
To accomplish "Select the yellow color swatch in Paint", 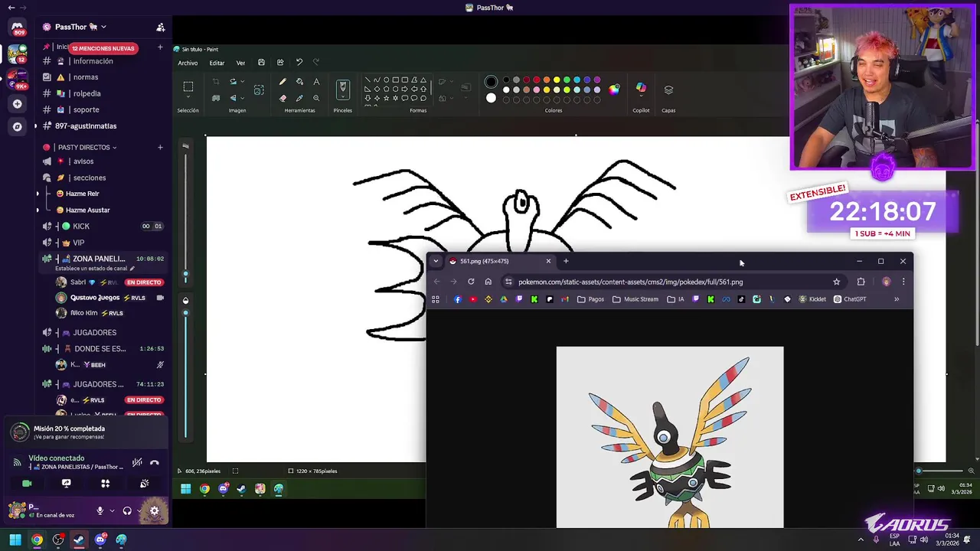I will 557,80.
